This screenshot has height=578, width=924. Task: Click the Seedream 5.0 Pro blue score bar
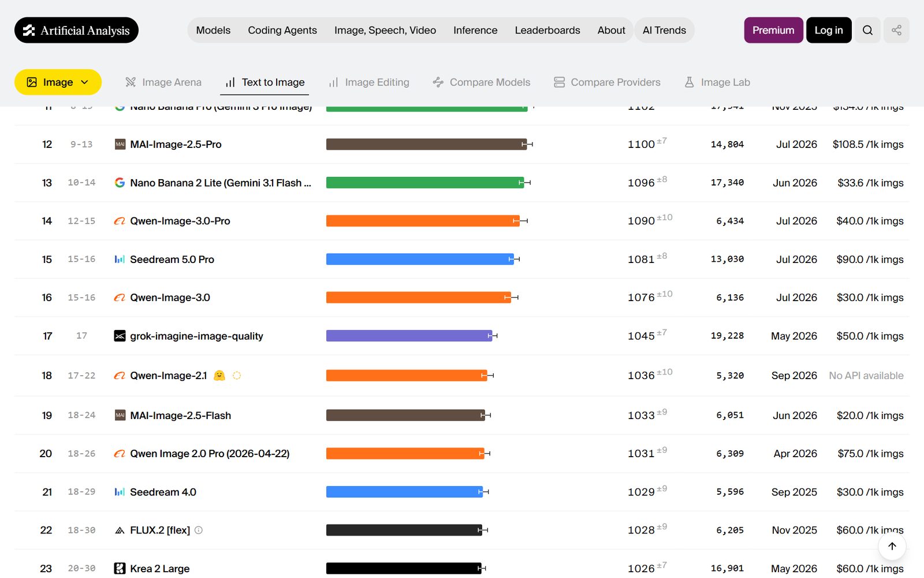tap(420, 260)
